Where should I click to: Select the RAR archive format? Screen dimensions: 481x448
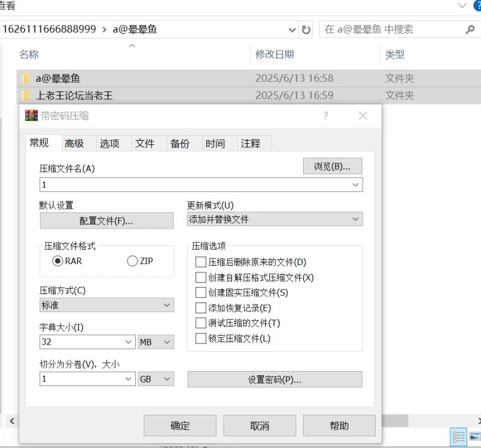click(x=58, y=261)
